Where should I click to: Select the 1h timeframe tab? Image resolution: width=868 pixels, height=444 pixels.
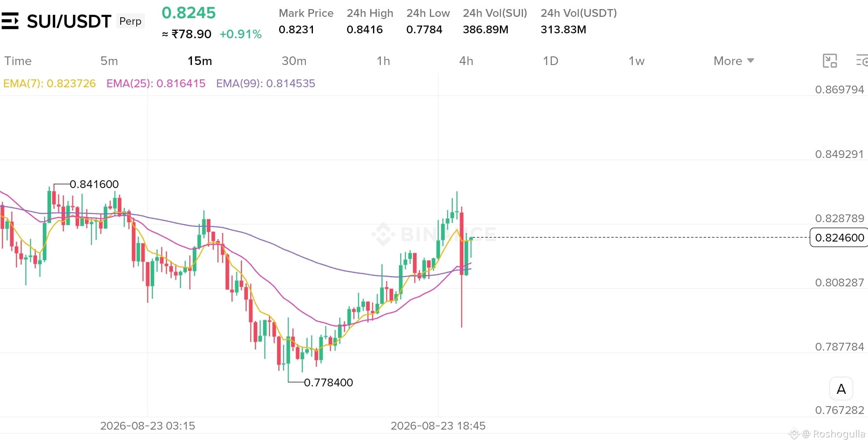coord(383,61)
